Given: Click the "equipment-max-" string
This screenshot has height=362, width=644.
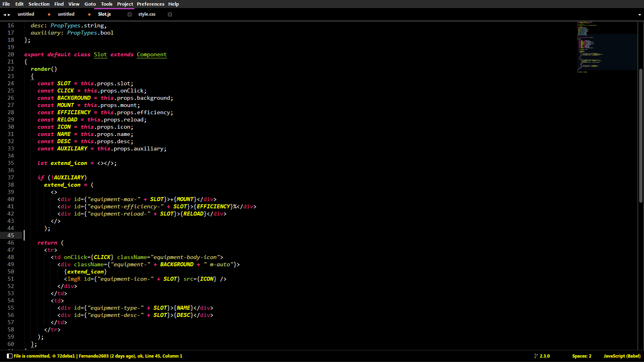Looking at the screenshot, I should point(114,199).
